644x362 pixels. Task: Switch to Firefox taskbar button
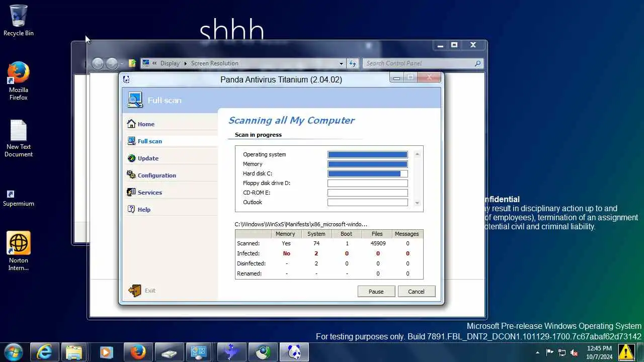point(138,352)
